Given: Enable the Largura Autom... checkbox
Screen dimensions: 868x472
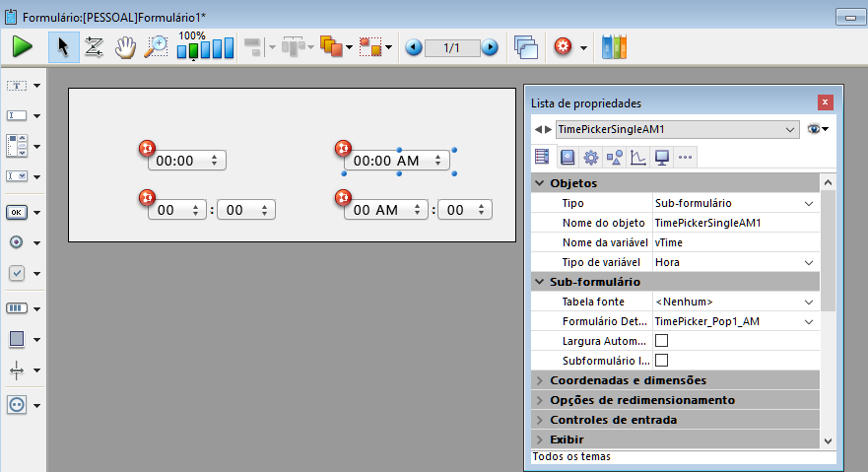Looking at the screenshot, I should 661,340.
